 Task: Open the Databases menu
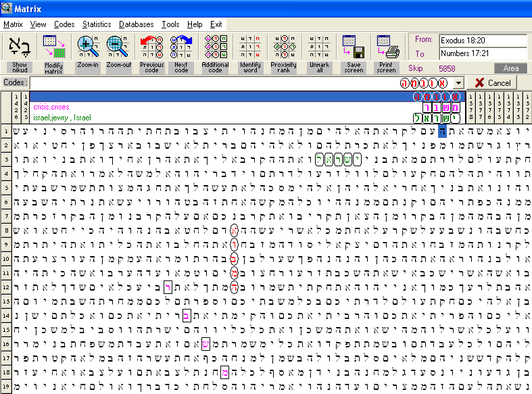pos(136,24)
